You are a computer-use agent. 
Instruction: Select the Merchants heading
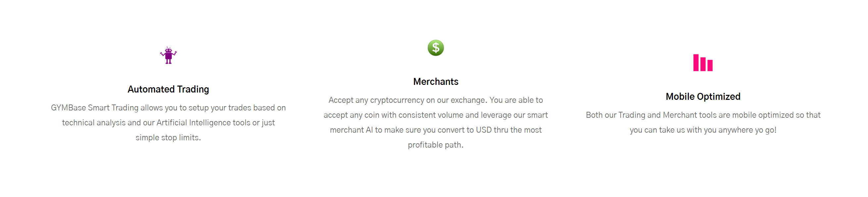435,82
